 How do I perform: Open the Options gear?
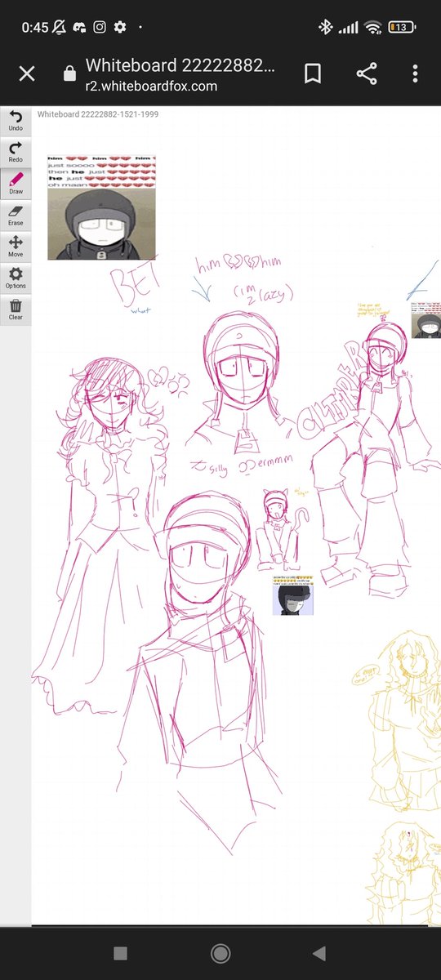tap(16, 278)
